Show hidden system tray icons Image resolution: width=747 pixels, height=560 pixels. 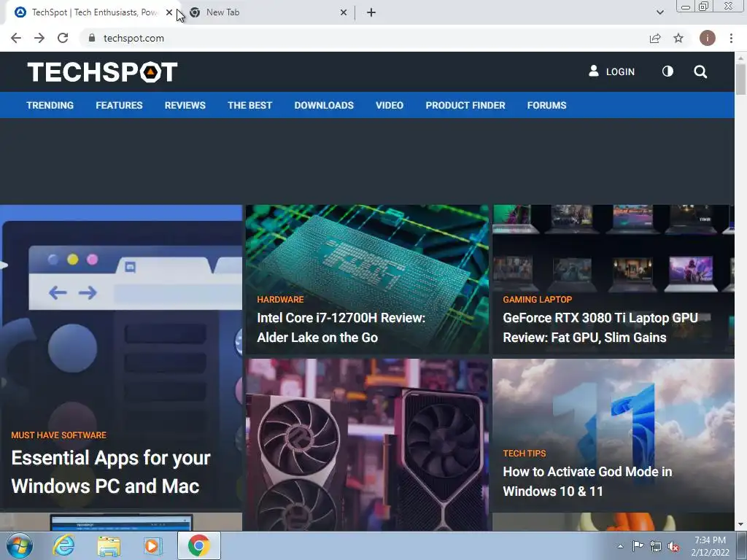pos(620,546)
